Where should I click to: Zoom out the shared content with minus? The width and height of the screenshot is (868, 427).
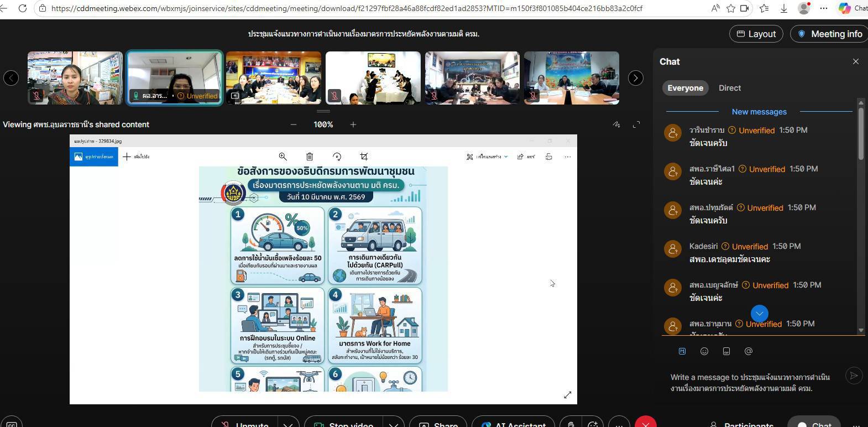[x=294, y=124]
